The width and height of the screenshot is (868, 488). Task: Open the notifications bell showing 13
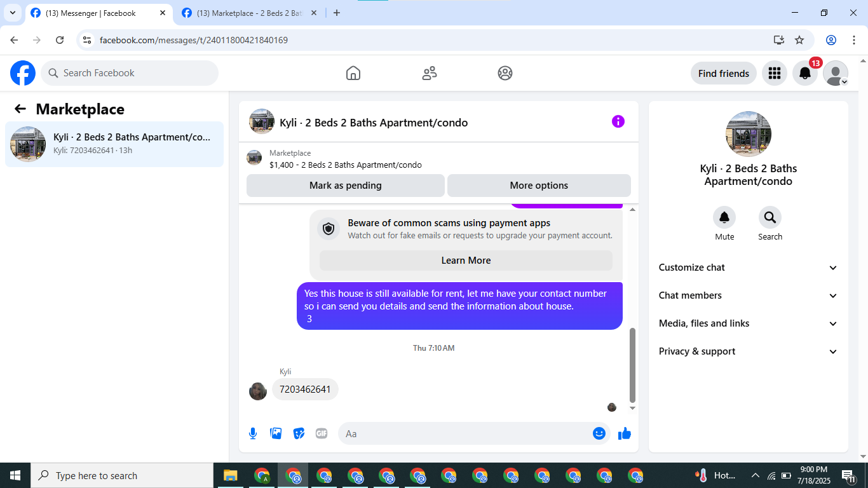pyautogui.click(x=805, y=73)
